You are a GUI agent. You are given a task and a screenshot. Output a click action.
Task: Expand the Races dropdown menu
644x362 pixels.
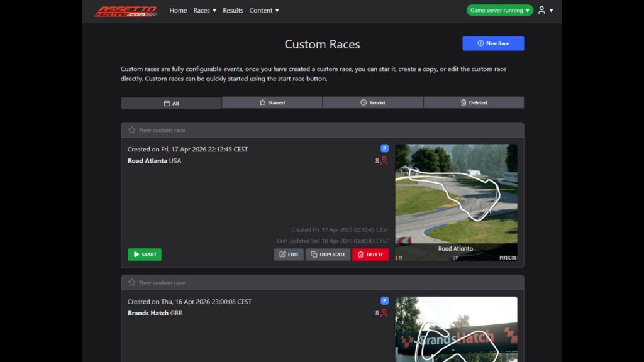(x=204, y=10)
